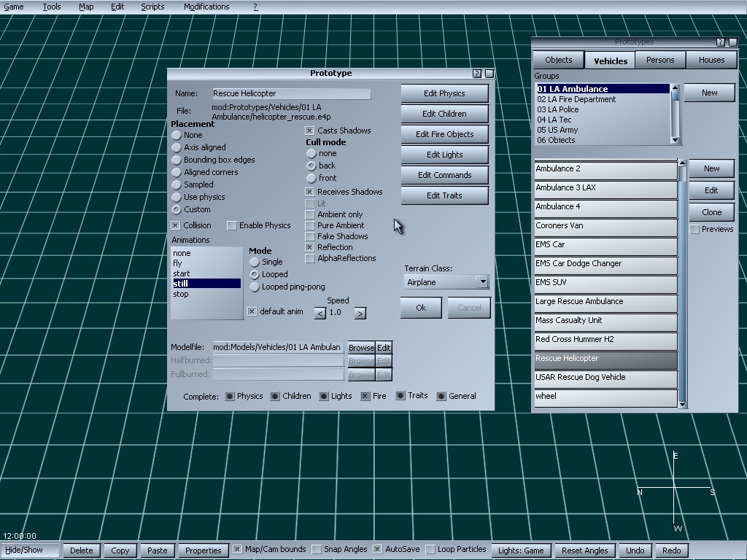Choose Single animation mode

255,262
